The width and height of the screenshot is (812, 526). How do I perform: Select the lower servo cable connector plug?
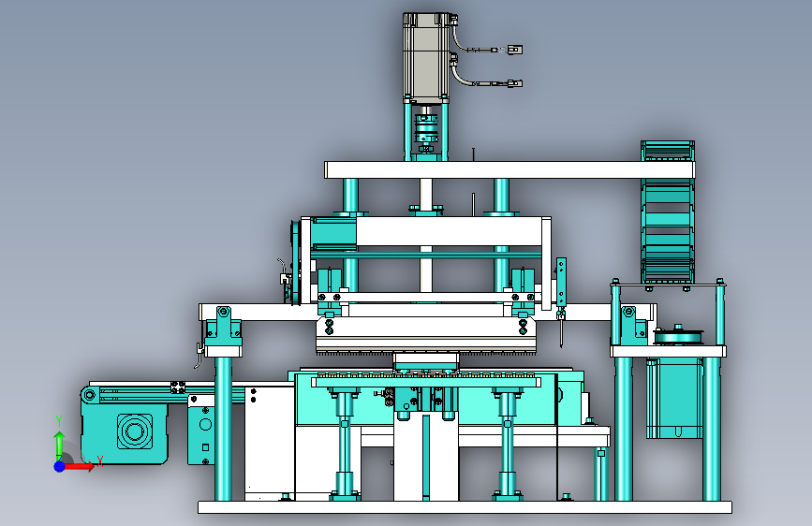(x=515, y=83)
